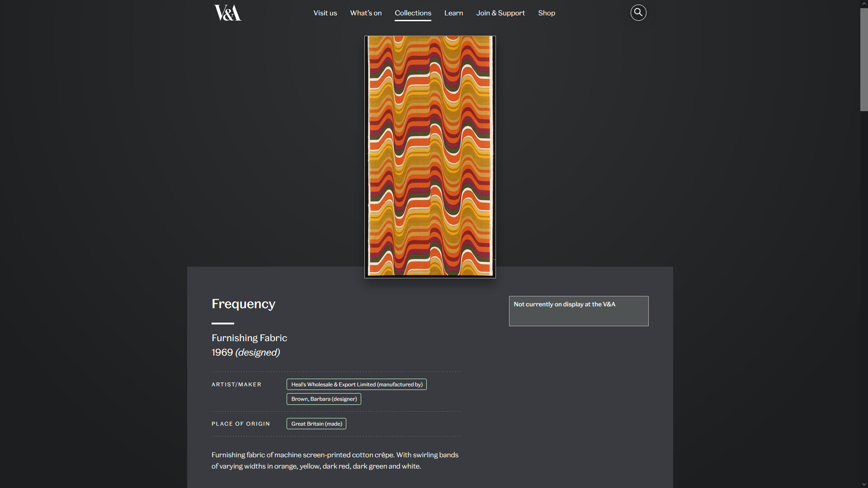Click the Heal's Wholesale & Export Limited tag

(356, 384)
